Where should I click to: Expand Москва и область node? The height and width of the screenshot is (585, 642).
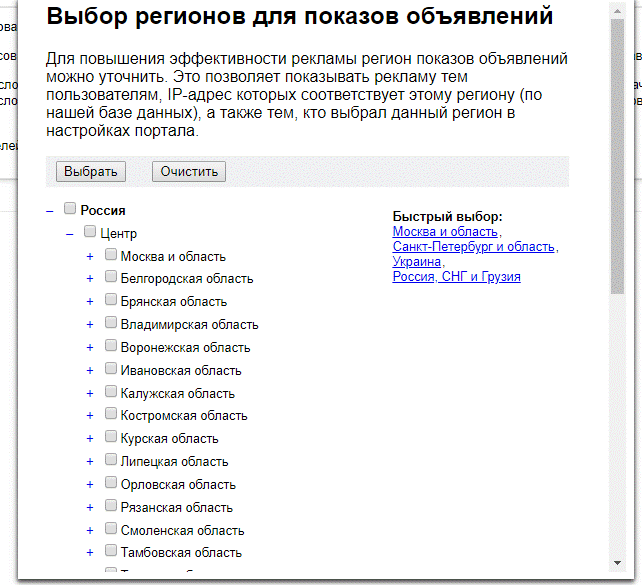coord(90,256)
